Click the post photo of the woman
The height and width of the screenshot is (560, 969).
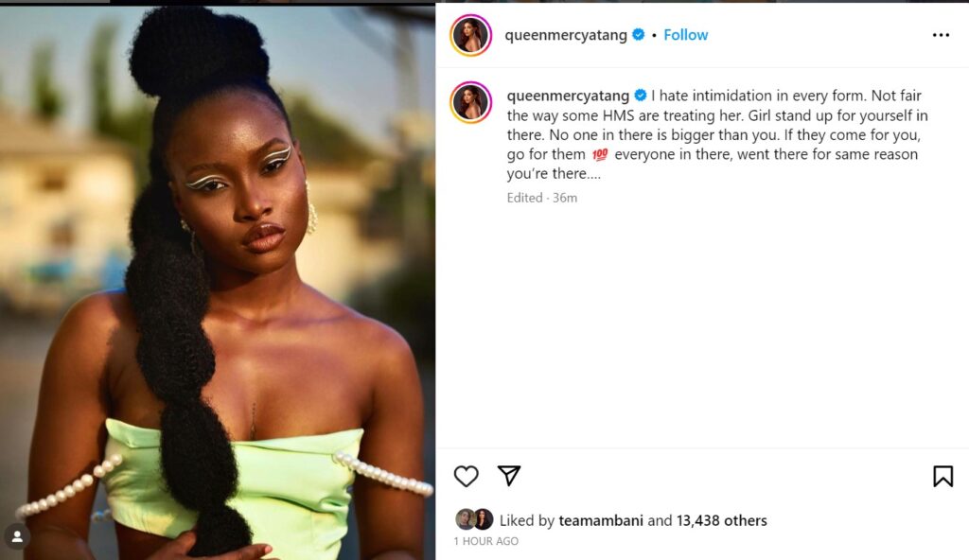(x=218, y=284)
